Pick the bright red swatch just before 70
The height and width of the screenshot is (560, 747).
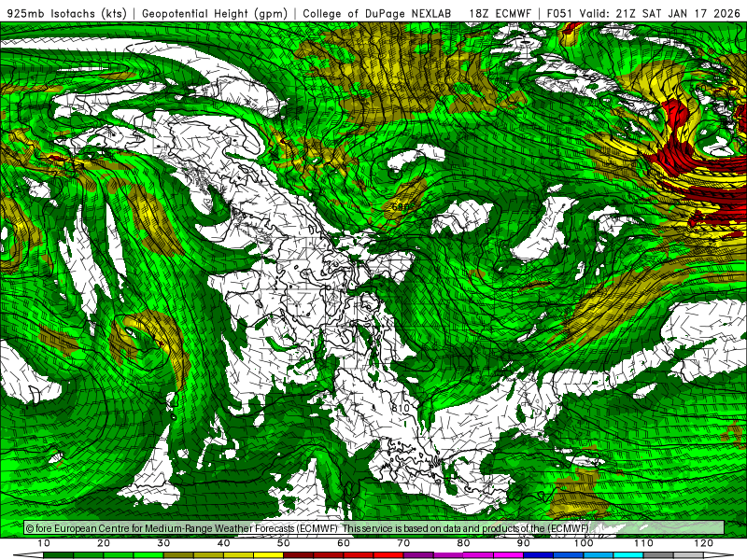[x=388, y=555]
